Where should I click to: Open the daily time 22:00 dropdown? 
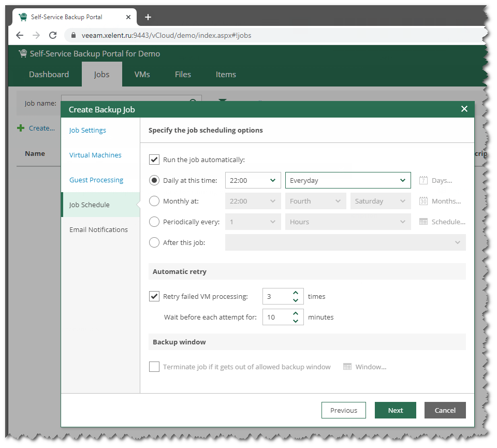pyautogui.click(x=253, y=180)
